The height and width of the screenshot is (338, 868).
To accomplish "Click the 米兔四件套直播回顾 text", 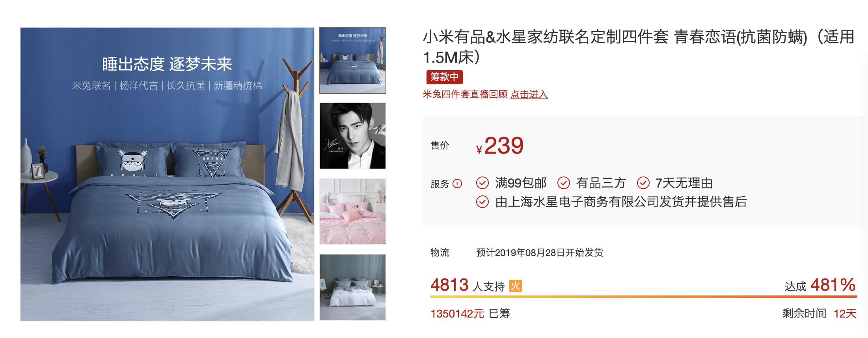I will 465,95.
